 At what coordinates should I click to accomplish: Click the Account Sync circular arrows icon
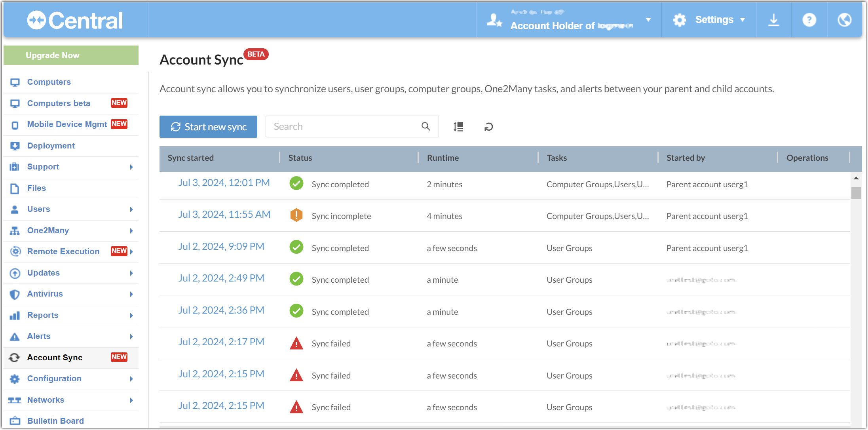point(15,357)
